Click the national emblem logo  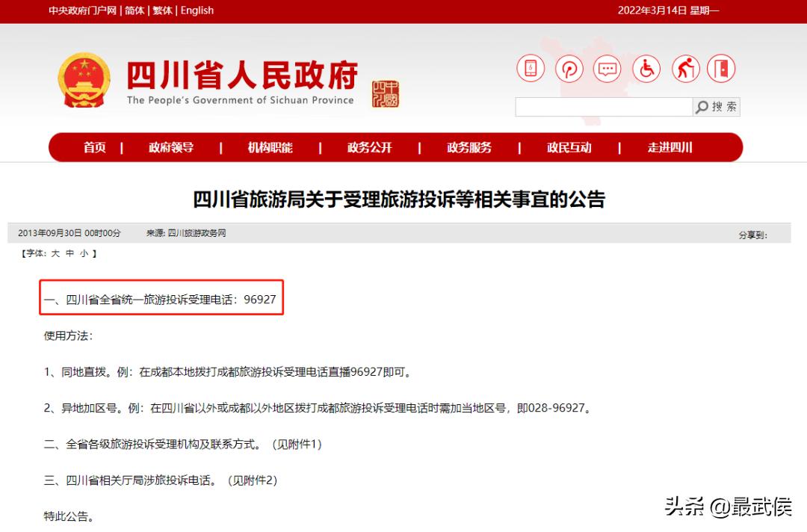point(83,77)
